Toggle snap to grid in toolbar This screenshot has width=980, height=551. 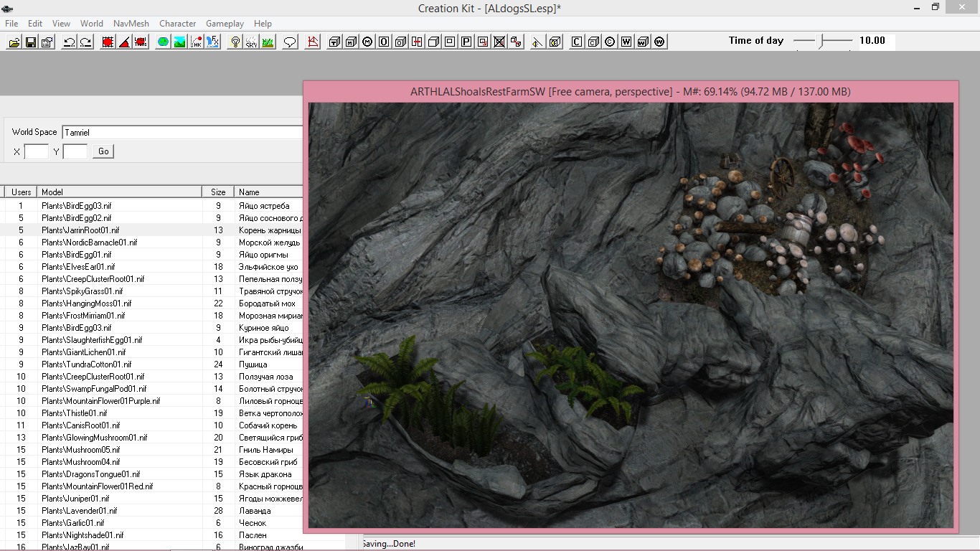(108, 42)
